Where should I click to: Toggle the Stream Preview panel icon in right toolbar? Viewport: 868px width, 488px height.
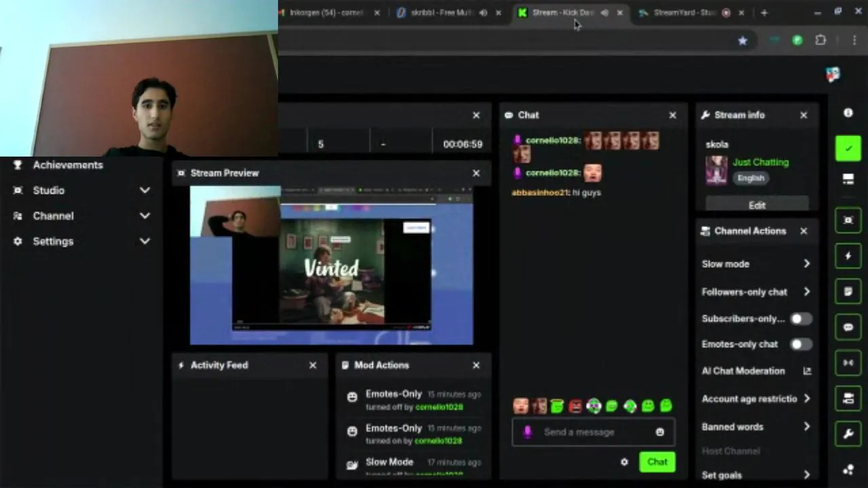(x=848, y=220)
